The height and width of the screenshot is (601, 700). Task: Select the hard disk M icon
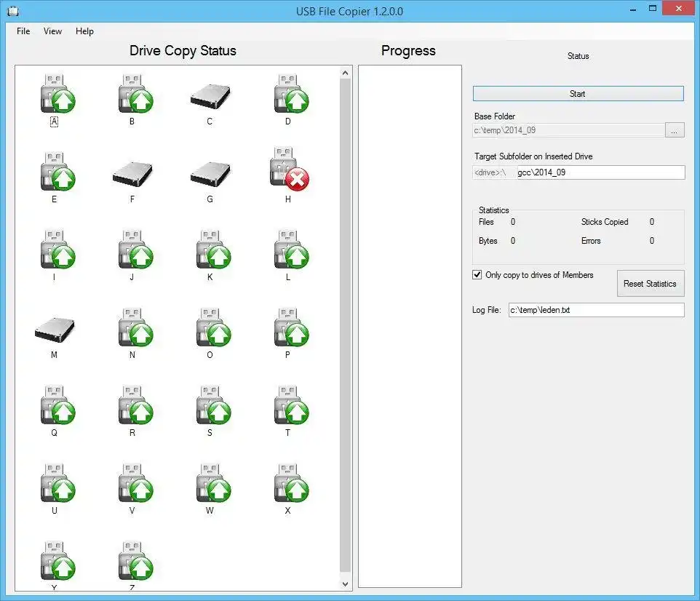click(55, 330)
